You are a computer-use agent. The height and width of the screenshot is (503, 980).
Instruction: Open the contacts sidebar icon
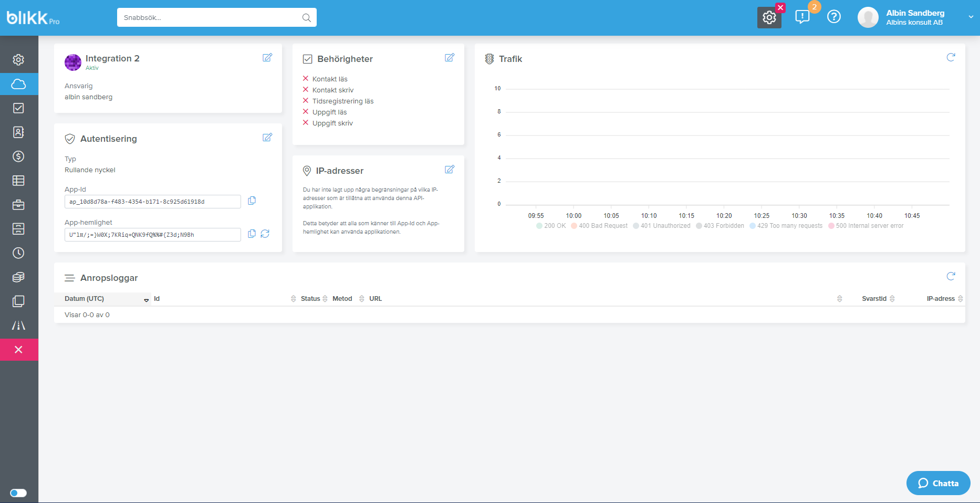click(x=18, y=132)
